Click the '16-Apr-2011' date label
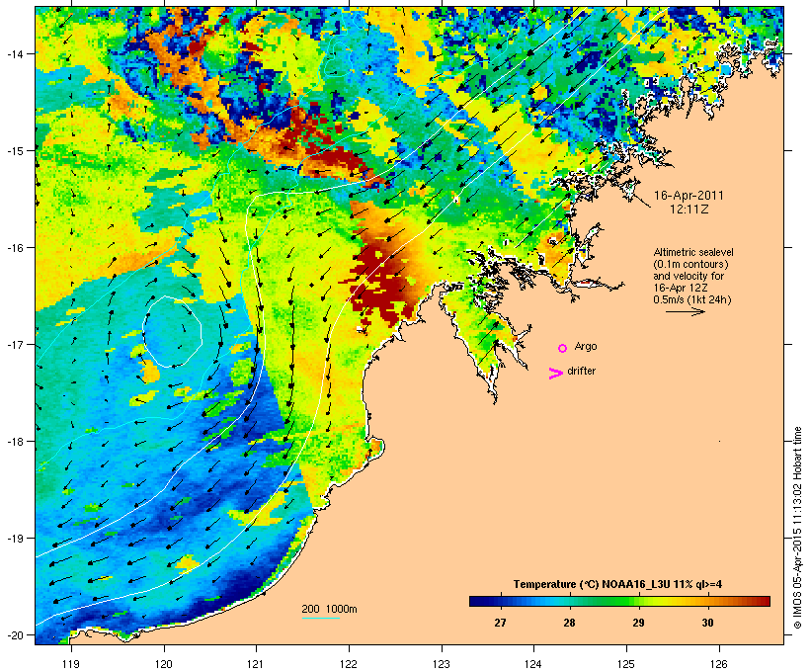The width and height of the screenshot is (810, 672). click(x=688, y=196)
